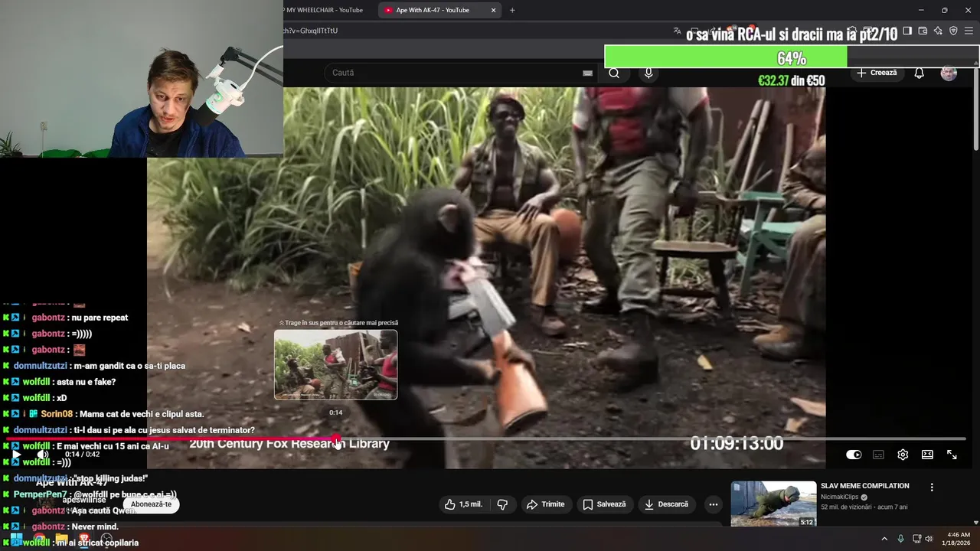
Task: Open browser hamburger main menu
Action: click(x=969, y=31)
